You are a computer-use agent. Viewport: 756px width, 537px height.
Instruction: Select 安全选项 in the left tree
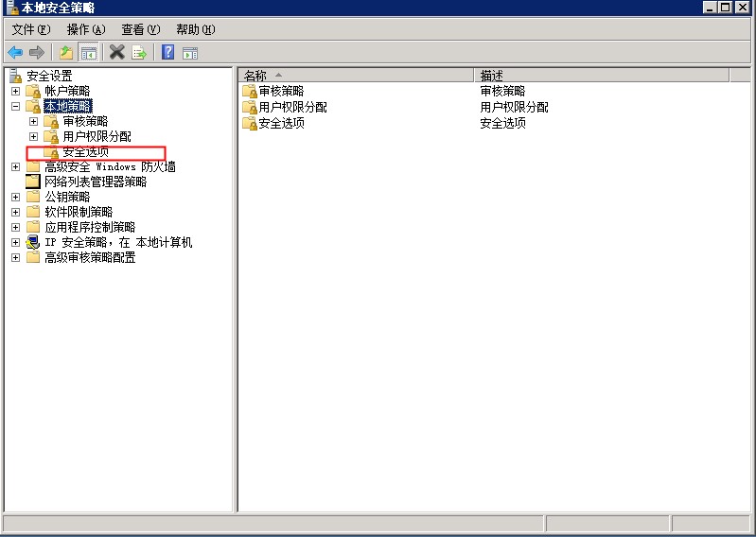(x=85, y=152)
